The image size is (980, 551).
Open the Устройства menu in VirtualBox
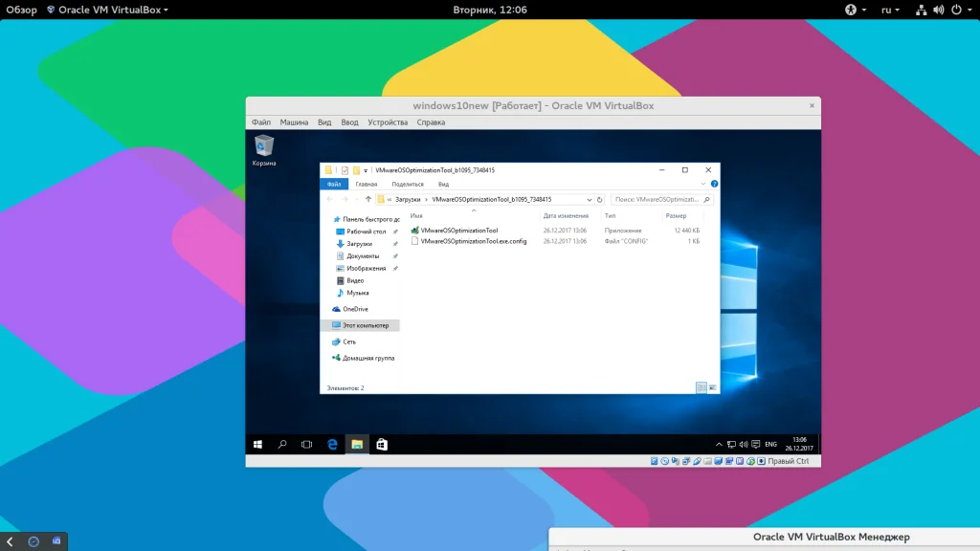coord(388,122)
